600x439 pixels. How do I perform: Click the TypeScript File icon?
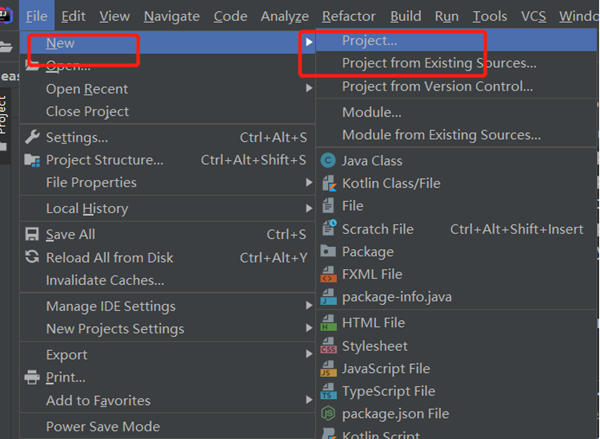328,391
